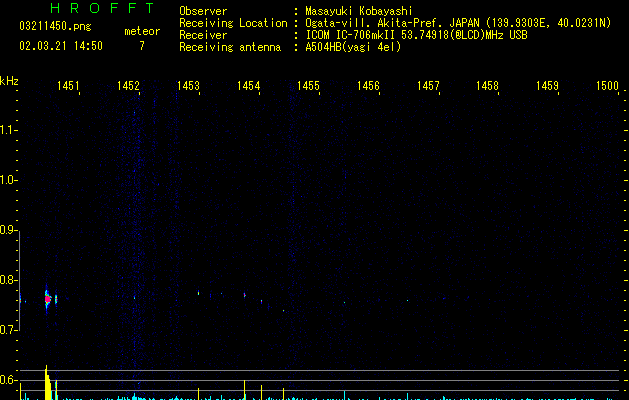This screenshot has height=400, width=629.
Task: Click the 0.9 kHz frequency label
Action: point(8,230)
